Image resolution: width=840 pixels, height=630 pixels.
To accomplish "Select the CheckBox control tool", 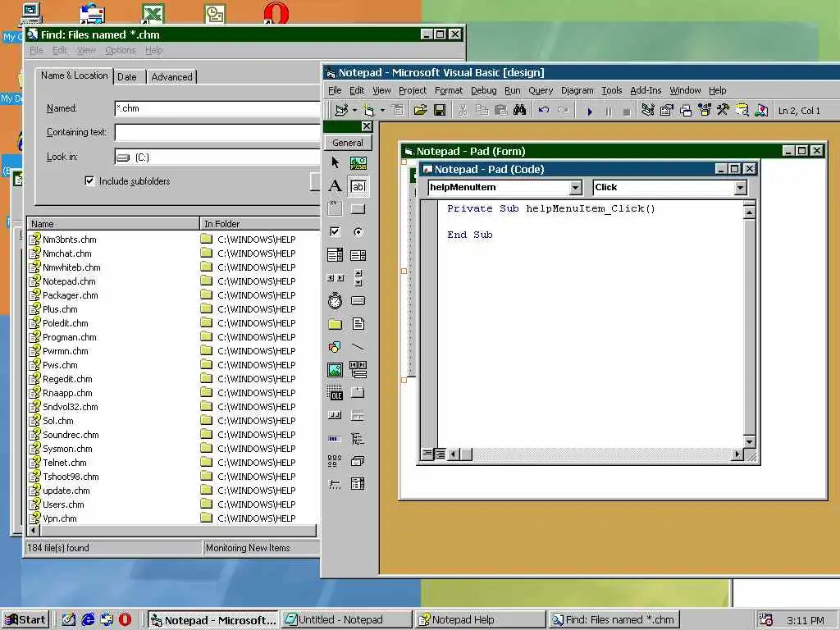I will 336,231.
